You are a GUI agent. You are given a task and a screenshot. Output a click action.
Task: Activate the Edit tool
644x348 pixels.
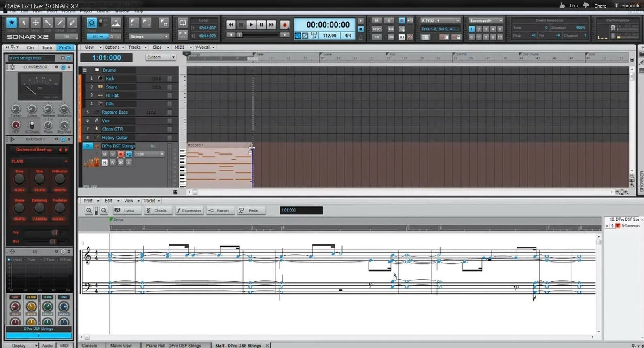point(48,23)
